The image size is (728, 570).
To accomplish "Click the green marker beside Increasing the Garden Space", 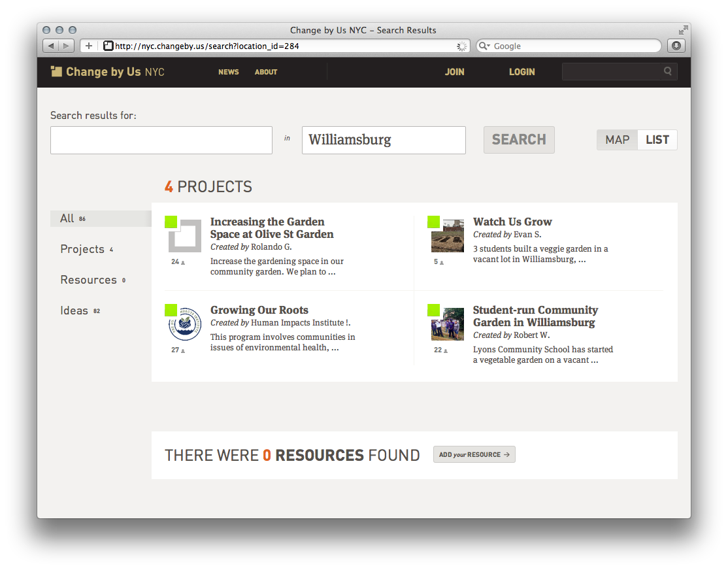I will click(x=171, y=222).
